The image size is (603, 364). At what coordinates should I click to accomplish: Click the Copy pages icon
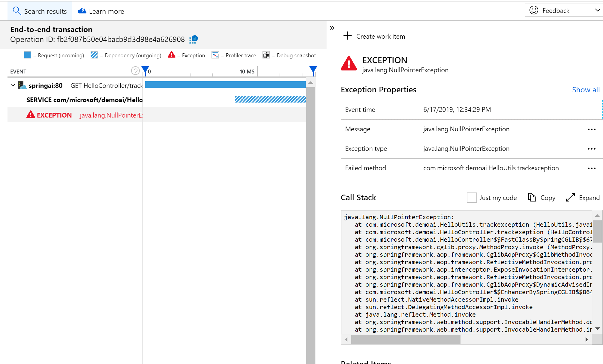tap(532, 197)
